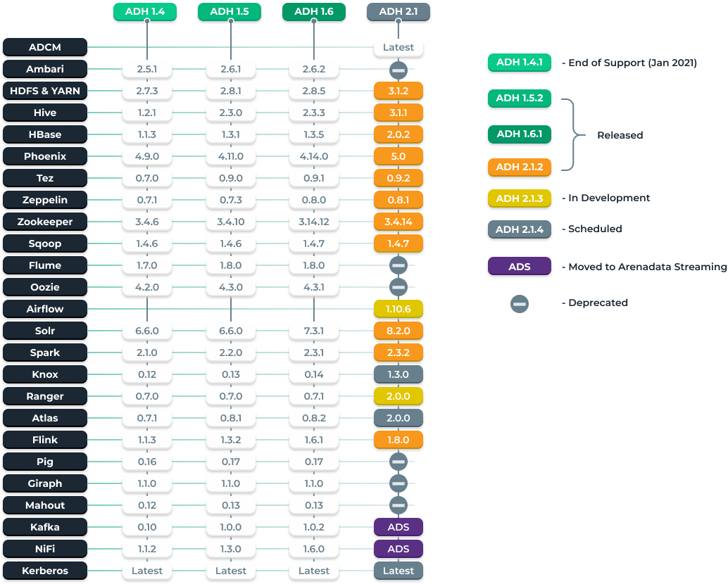
Task: Click the deprecated icon in the Giraph row
Action: [x=398, y=484]
